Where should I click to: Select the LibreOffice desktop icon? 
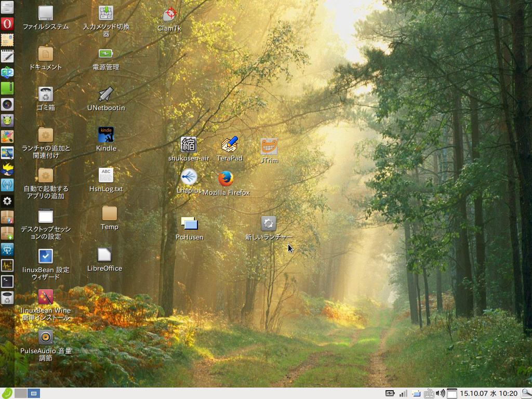104,259
